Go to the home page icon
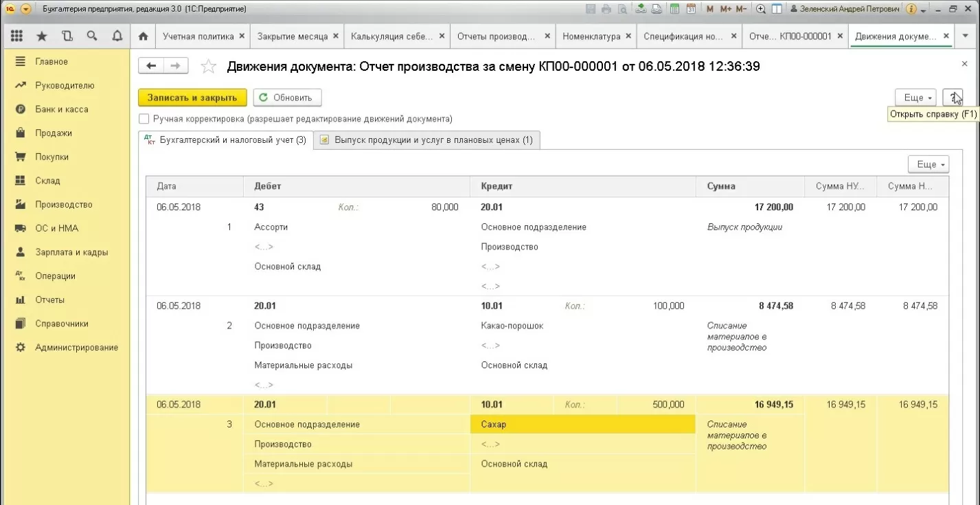The image size is (980, 505). click(144, 36)
